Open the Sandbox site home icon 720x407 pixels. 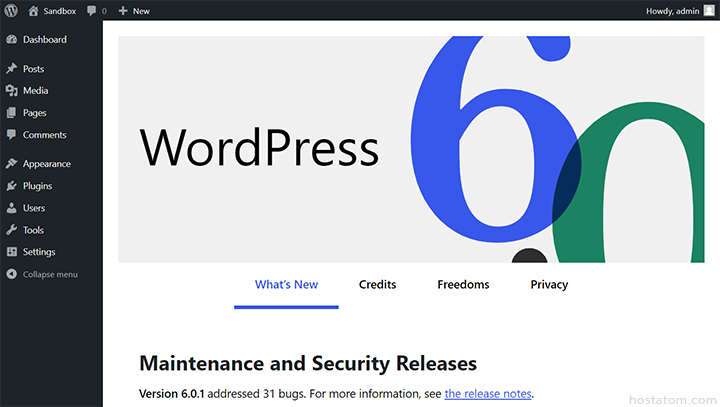tap(33, 10)
